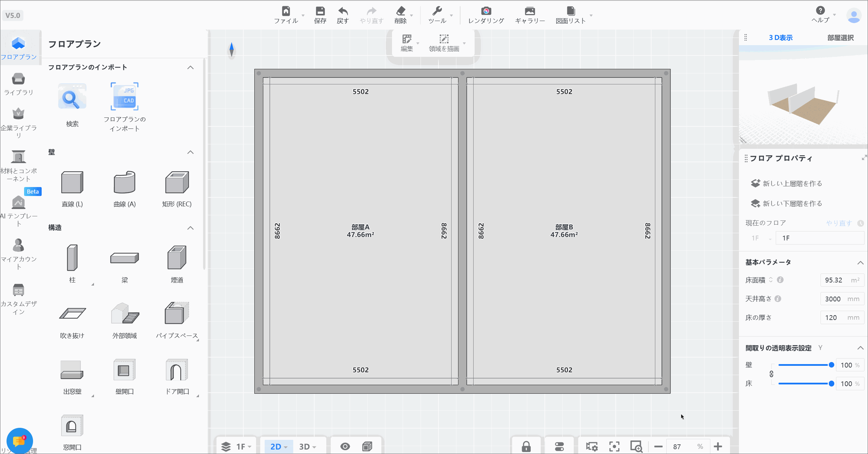Toggle the 3D cube view icon
Screen dimensions: 868x454
click(x=368, y=447)
